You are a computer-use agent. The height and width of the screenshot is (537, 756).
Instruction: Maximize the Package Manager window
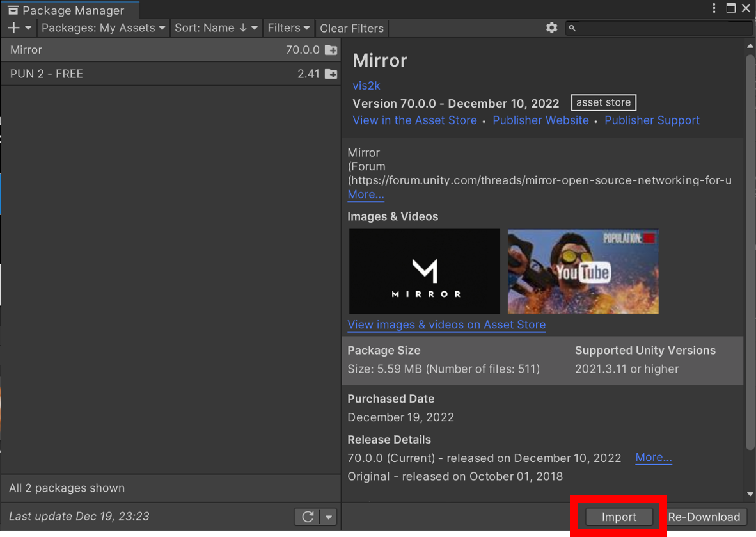(x=731, y=8)
